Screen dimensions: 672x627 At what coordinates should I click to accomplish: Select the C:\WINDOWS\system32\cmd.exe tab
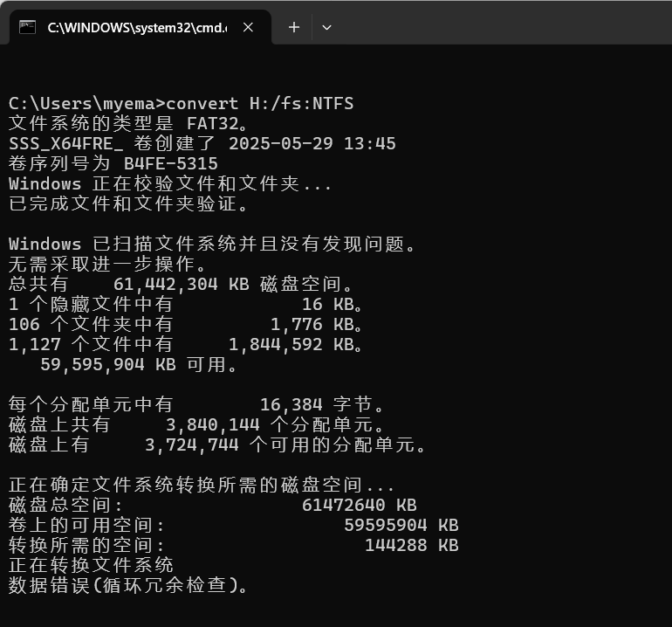pos(141,27)
